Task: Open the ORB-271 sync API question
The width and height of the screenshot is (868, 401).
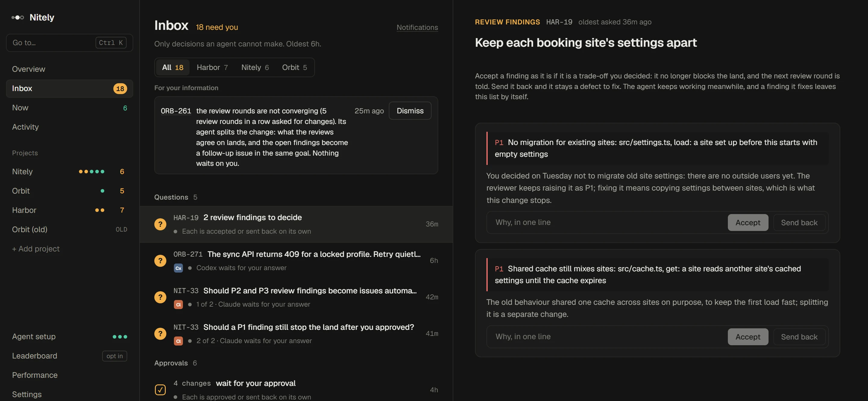Action: (x=296, y=260)
